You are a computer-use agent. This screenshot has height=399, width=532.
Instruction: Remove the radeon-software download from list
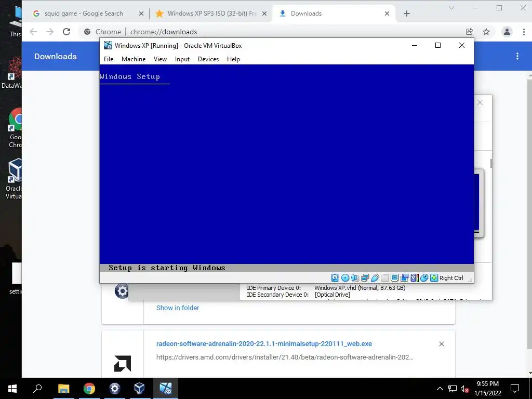[442, 344]
